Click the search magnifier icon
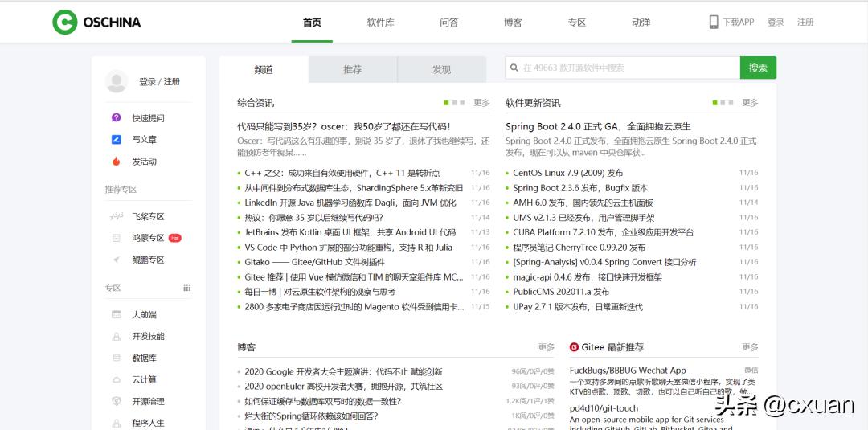This screenshot has width=868, height=430. [514, 68]
